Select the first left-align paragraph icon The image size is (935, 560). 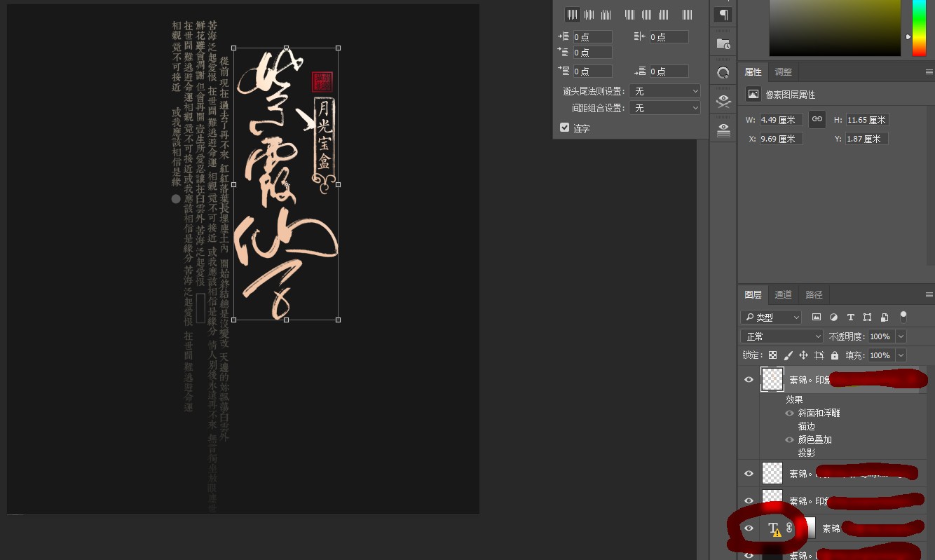pyautogui.click(x=573, y=14)
